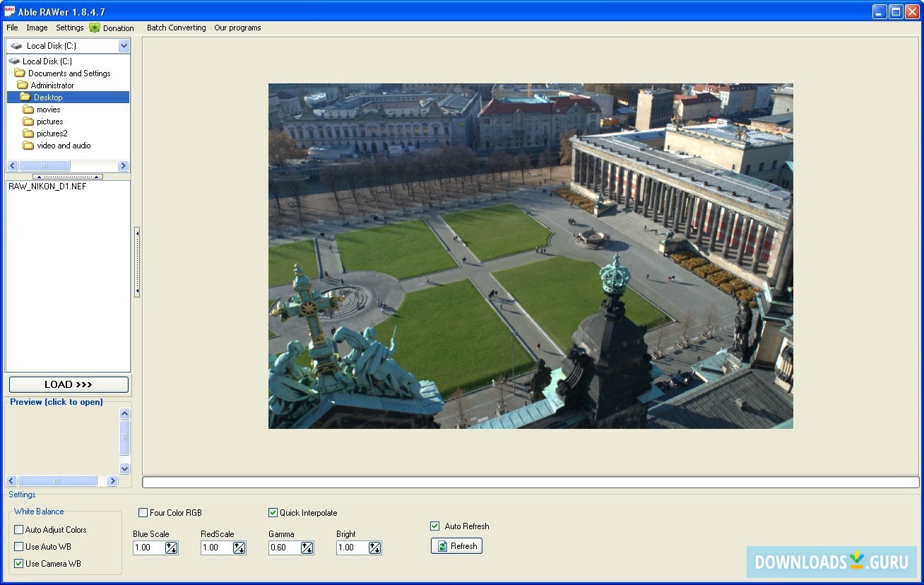Click the Bright spin button

(x=375, y=548)
